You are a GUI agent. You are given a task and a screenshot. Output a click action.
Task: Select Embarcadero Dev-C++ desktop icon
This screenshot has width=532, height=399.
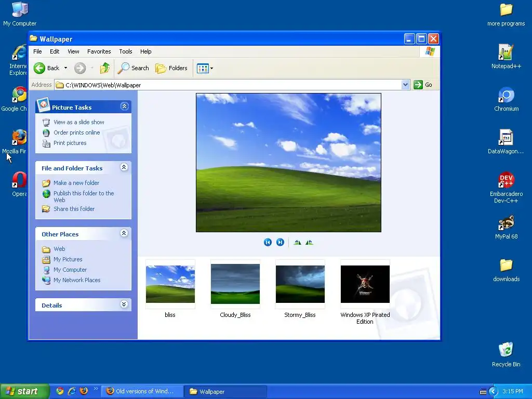pyautogui.click(x=506, y=188)
